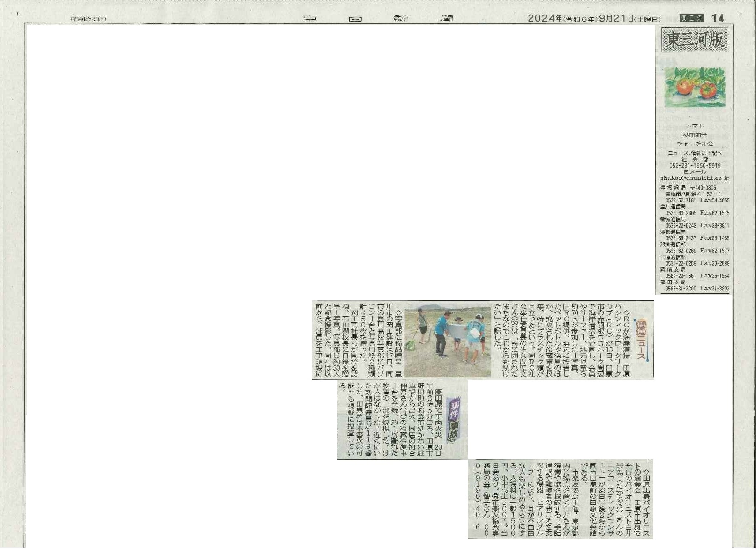Viewport: 756px width, 549px height.
Task: Click the phone number 052-231-1650・5919
Action: click(695, 166)
